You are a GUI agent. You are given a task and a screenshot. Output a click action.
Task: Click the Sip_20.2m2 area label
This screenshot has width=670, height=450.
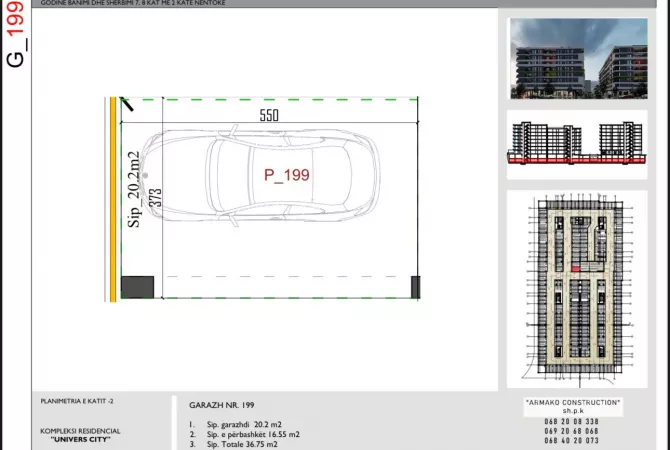click(x=134, y=189)
